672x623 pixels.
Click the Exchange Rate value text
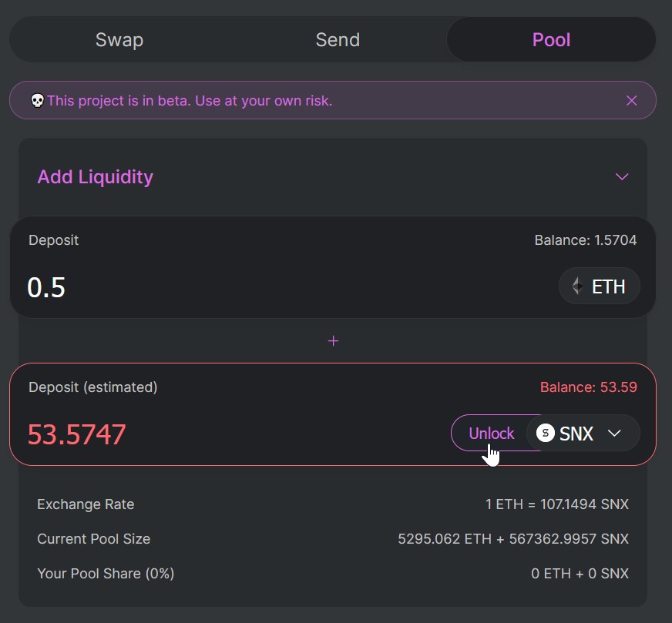[556, 504]
